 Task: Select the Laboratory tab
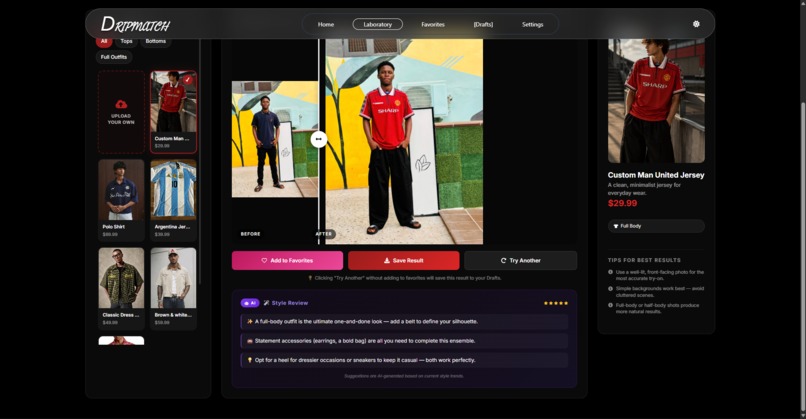point(377,24)
